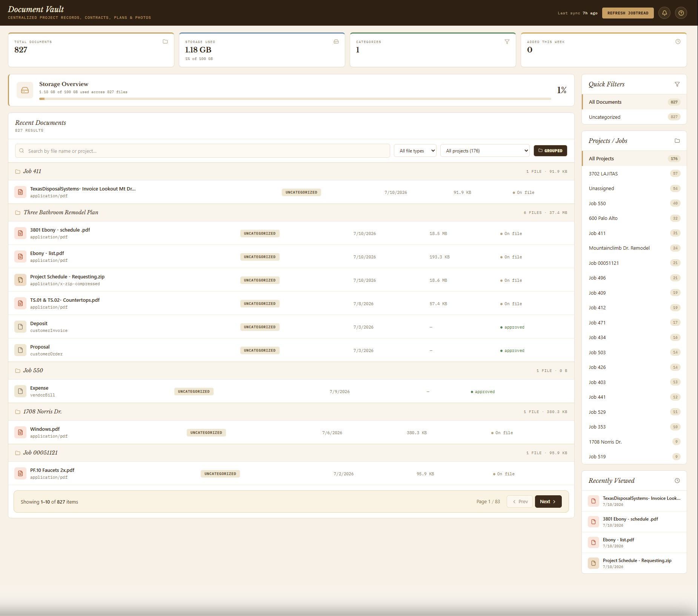Click the search magnifier icon
The height and width of the screenshot is (616, 698).
[x=22, y=151]
